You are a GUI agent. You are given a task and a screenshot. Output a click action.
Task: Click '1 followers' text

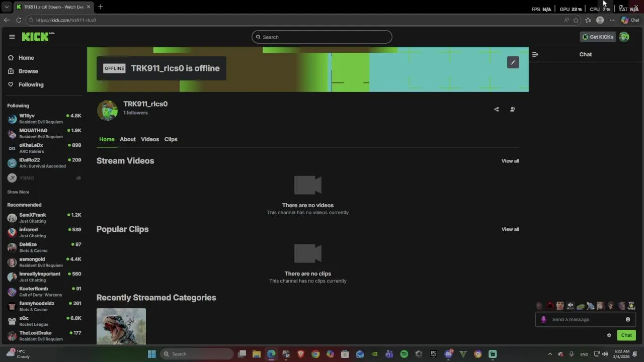pyautogui.click(x=135, y=113)
